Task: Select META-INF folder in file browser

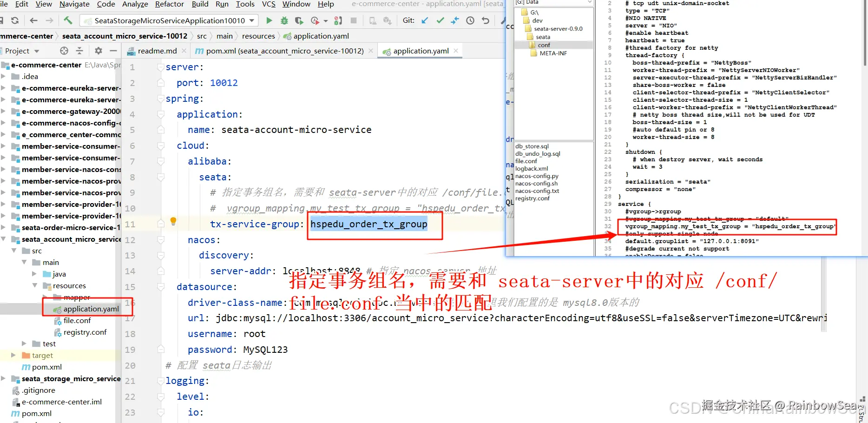Action: pyautogui.click(x=553, y=53)
